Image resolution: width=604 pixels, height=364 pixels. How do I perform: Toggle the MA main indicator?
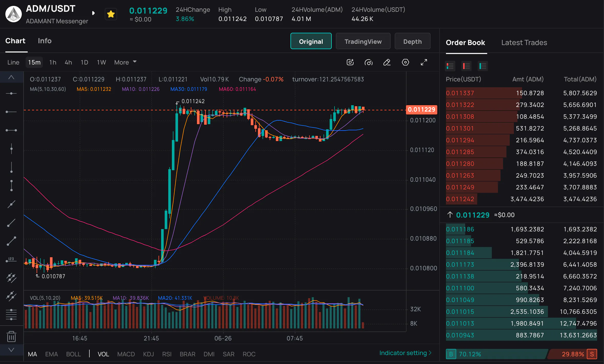(32, 354)
